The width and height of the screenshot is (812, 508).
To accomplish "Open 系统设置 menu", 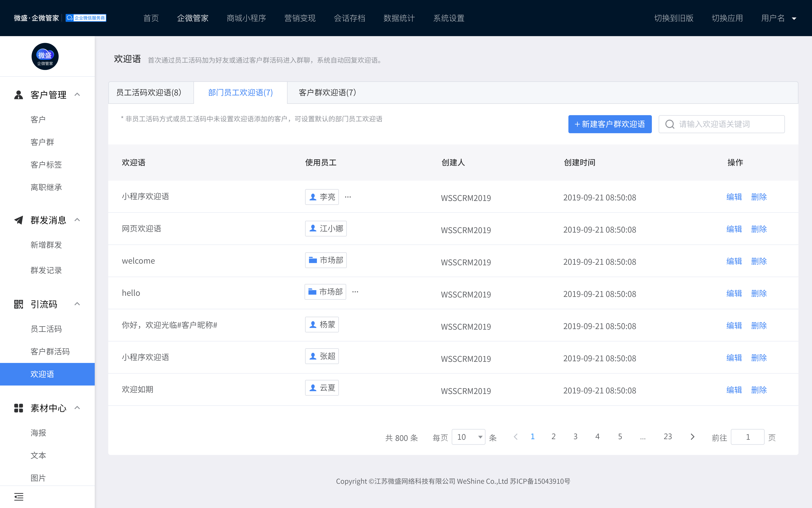I will (449, 18).
